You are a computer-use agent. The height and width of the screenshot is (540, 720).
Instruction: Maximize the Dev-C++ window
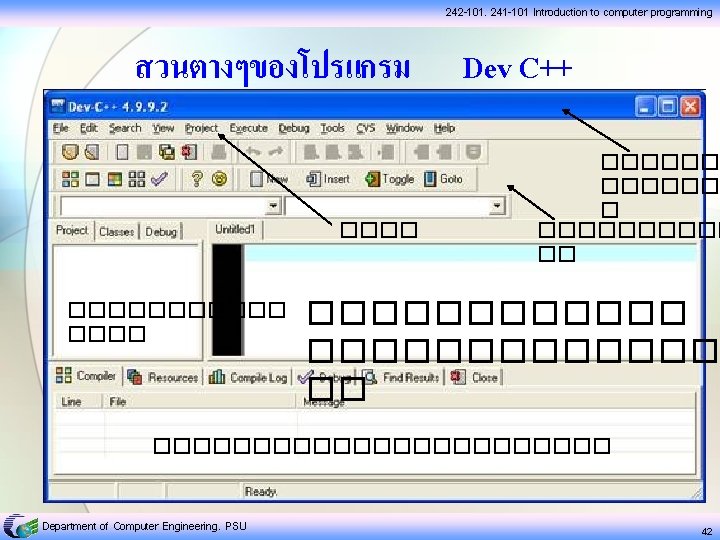[668, 107]
